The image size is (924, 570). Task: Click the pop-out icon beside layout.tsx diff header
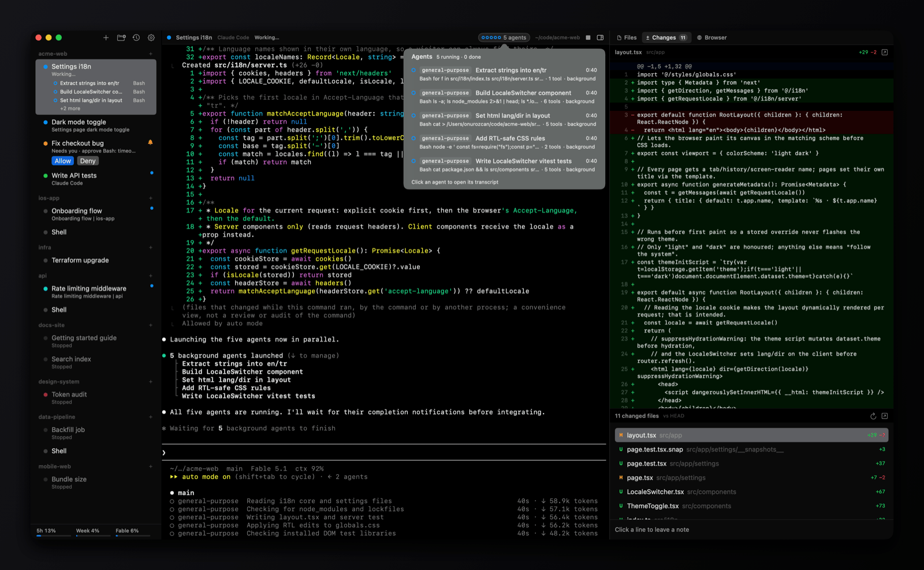click(884, 52)
